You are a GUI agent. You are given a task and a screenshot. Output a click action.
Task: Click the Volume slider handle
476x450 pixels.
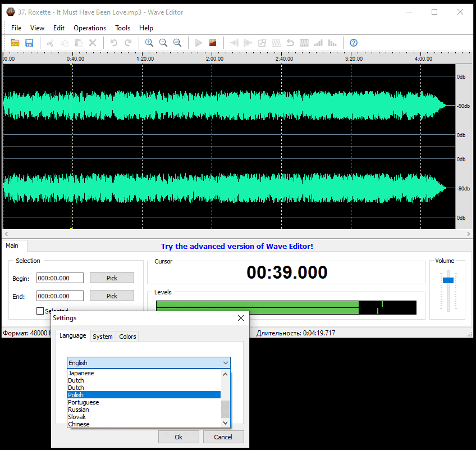point(448,280)
